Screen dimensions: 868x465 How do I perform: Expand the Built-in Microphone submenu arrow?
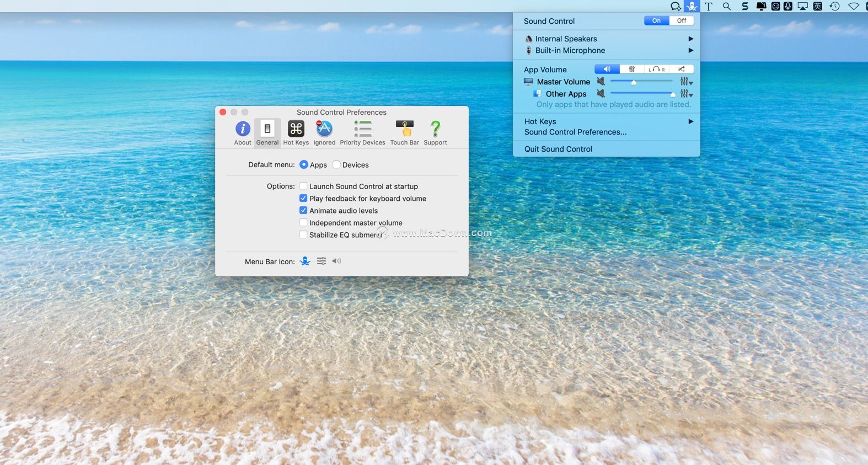click(x=690, y=50)
